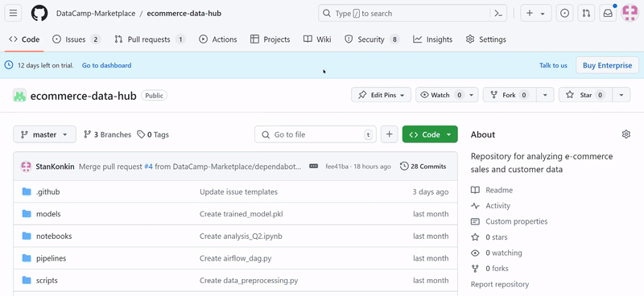The image size is (644, 296).
Task: Click the Talk to us link
Action: 553,65
